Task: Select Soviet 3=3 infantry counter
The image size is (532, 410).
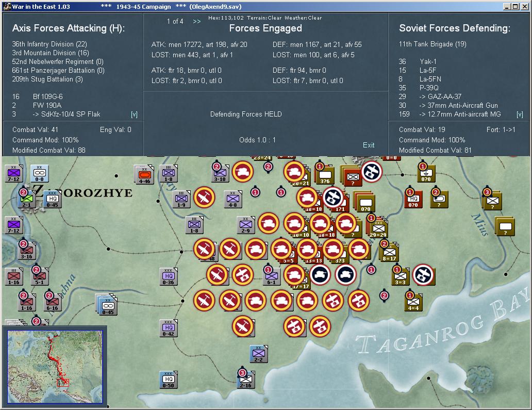Action: (401, 276)
